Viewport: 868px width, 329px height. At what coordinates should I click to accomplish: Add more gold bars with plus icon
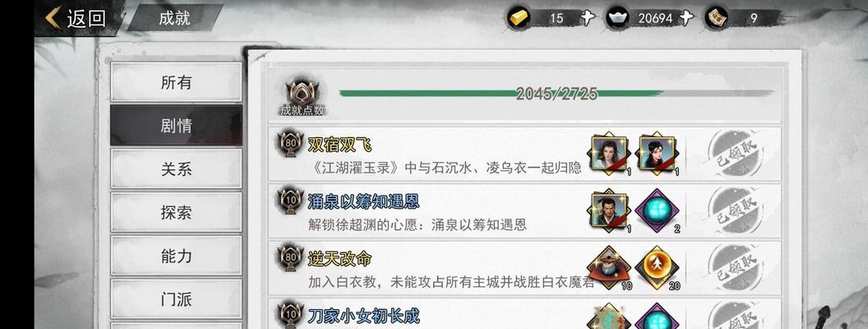click(x=588, y=18)
